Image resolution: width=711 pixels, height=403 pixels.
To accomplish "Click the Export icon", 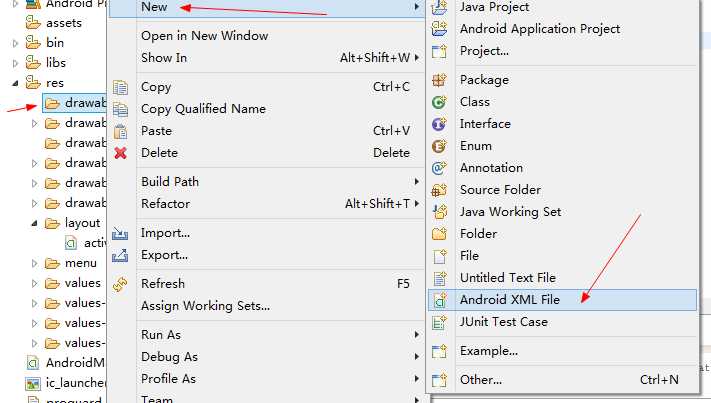I will click(120, 255).
